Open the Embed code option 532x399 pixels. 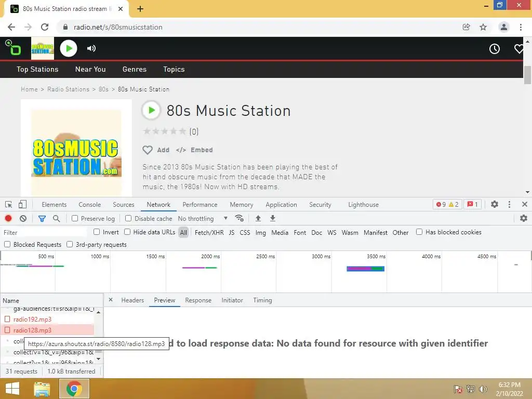click(x=194, y=150)
